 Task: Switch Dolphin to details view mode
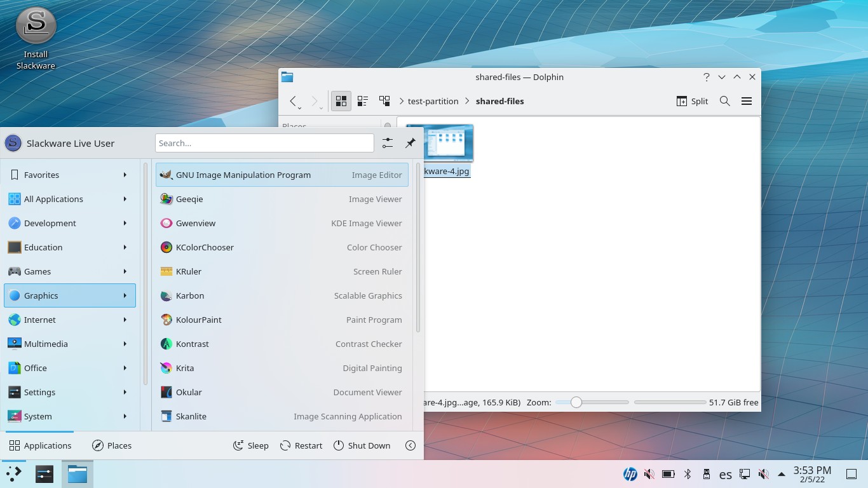click(384, 101)
